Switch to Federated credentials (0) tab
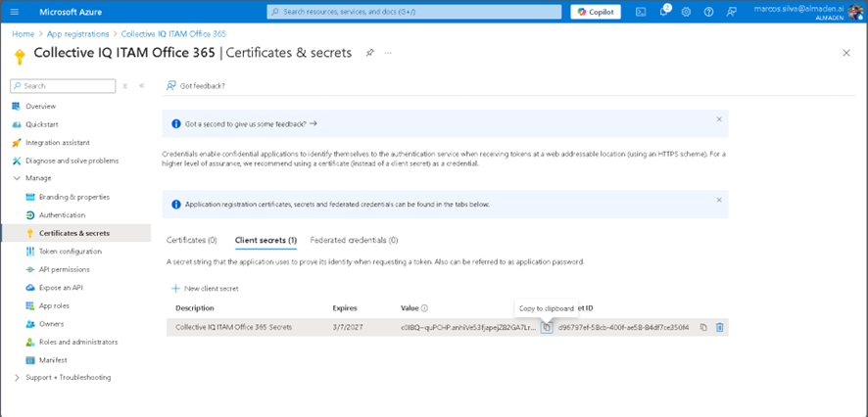The image size is (868, 417). (354, 240)
